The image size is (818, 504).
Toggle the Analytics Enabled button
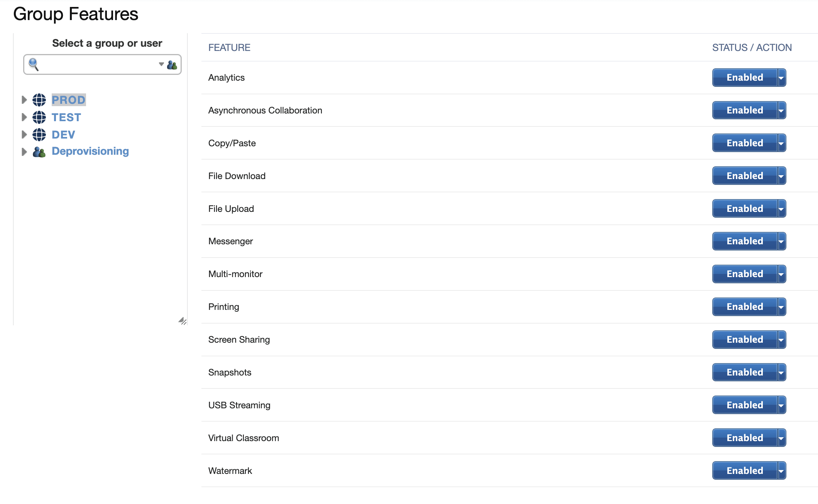click(744, 78)
